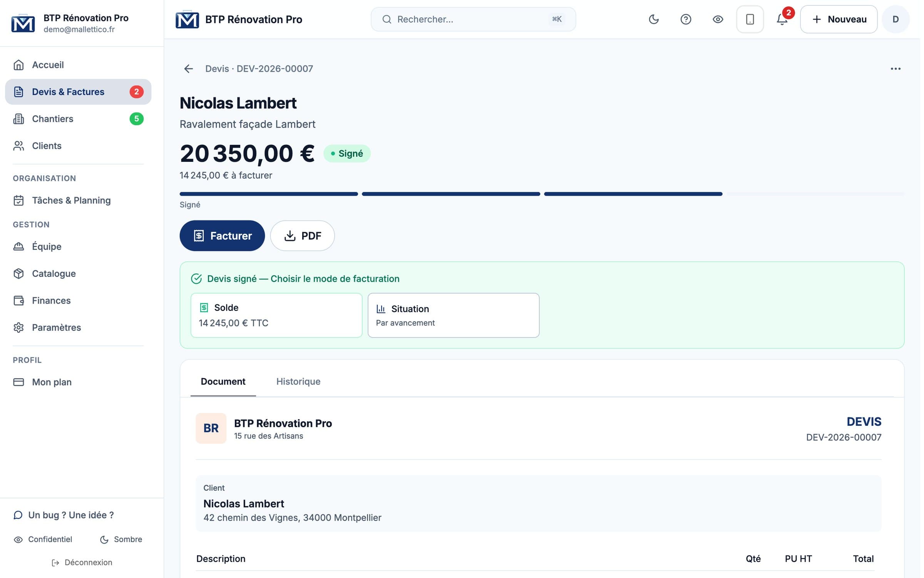Click client name Nicolas Lambert in document
The height and width of the screenshot is (578, 924).
pos(244,504)
